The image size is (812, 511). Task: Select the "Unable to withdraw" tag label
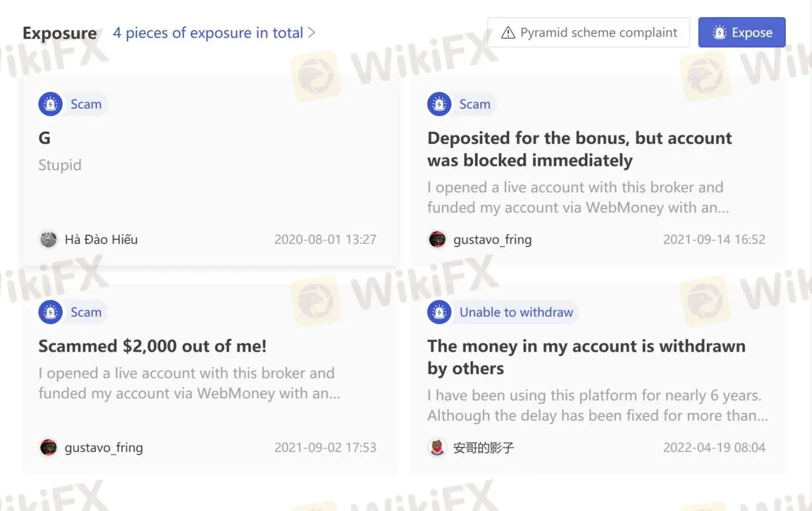pos(516,312)
